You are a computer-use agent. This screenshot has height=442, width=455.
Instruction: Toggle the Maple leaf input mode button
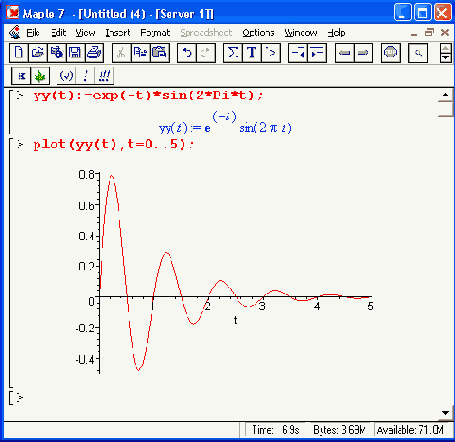pyautogui.click(x=40, y=76)
